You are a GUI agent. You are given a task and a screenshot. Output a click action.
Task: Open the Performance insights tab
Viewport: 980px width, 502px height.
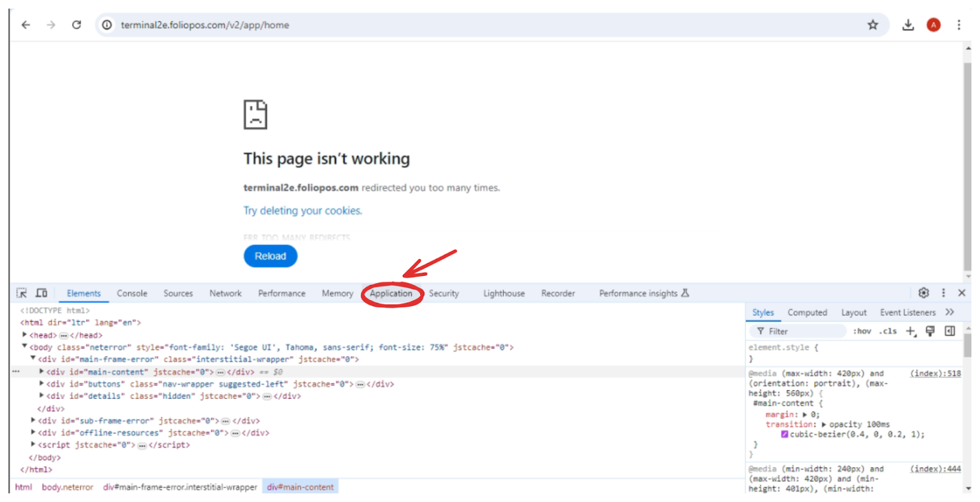[644, 294]
